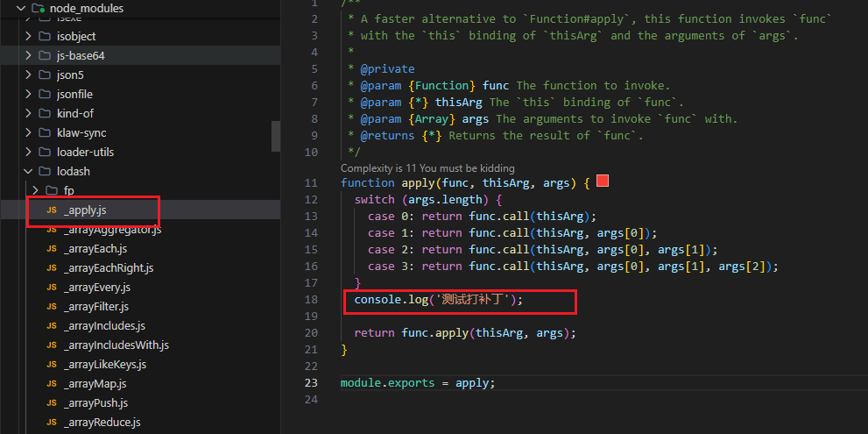Click the jsonfile folder icon
The width and height of the screenshot is (868, 434).
pyautogui.click(x=45, y=94)
